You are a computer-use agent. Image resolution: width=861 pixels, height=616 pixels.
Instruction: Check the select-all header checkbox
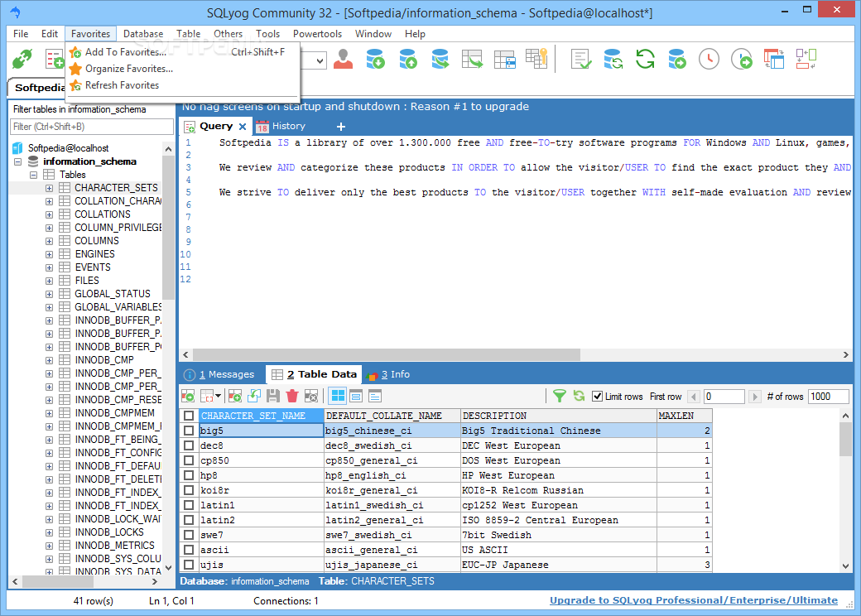point(189,416)
